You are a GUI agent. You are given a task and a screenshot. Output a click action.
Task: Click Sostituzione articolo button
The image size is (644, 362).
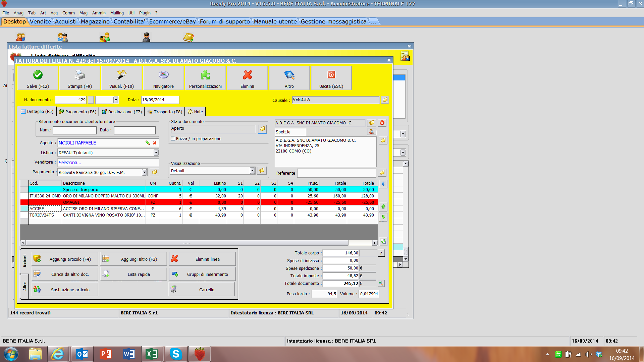(65, 289)
